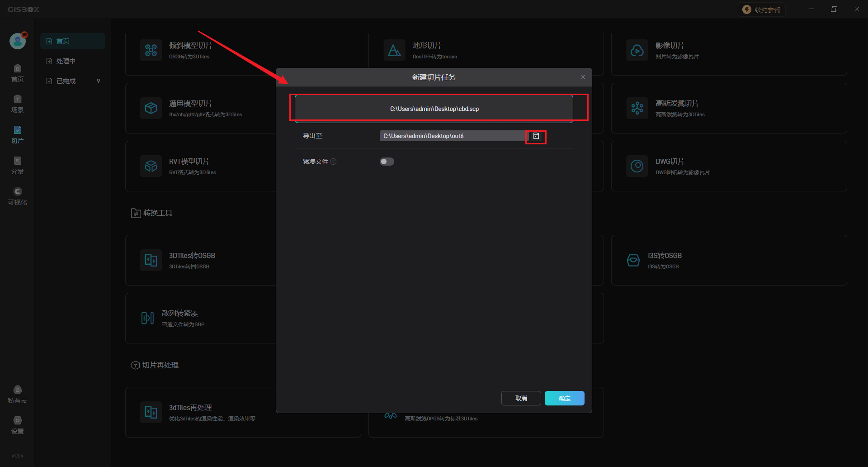Viewport: 868px width, 467px height.
Task: Open 分发 in the left sidebar
Action: pyautogui.click(x=17, y=166)
